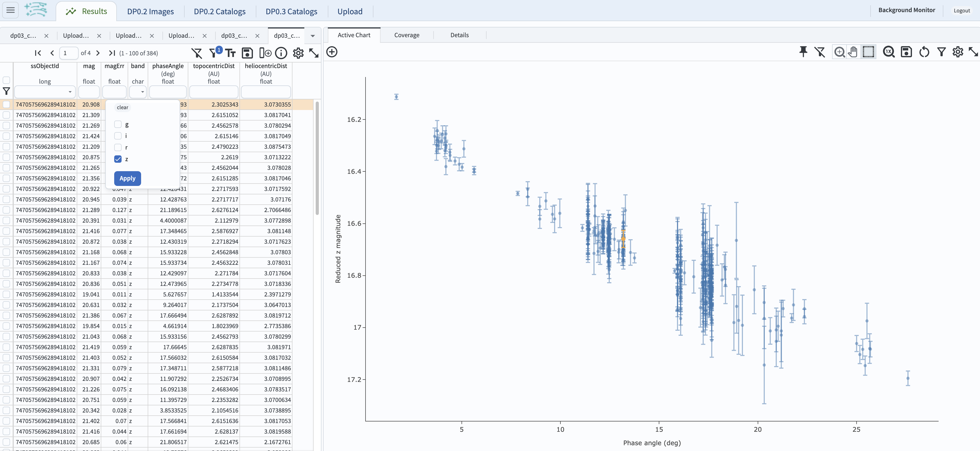
Task: Click the Logout button
Action: [962, 11]
